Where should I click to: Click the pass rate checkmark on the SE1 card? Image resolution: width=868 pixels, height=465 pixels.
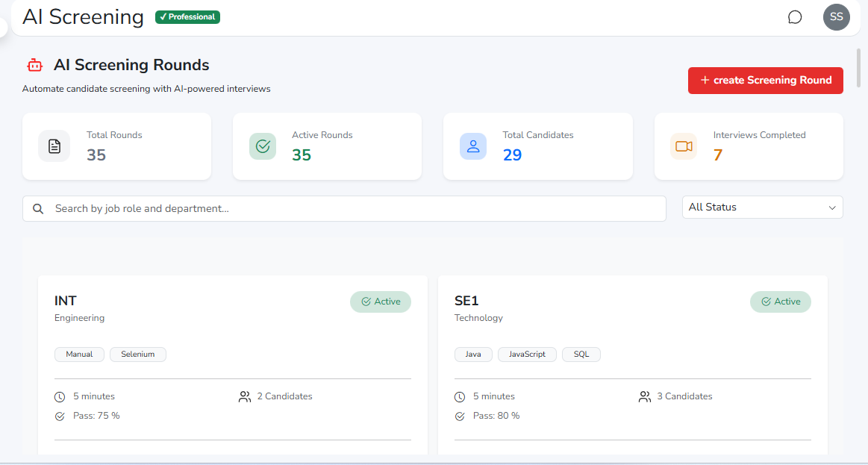coord(460,416)
